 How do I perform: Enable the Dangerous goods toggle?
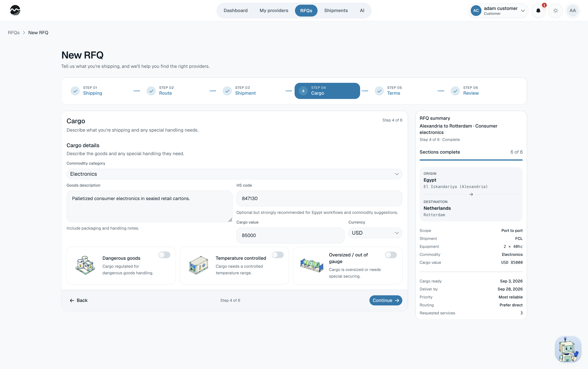point(164,255)
